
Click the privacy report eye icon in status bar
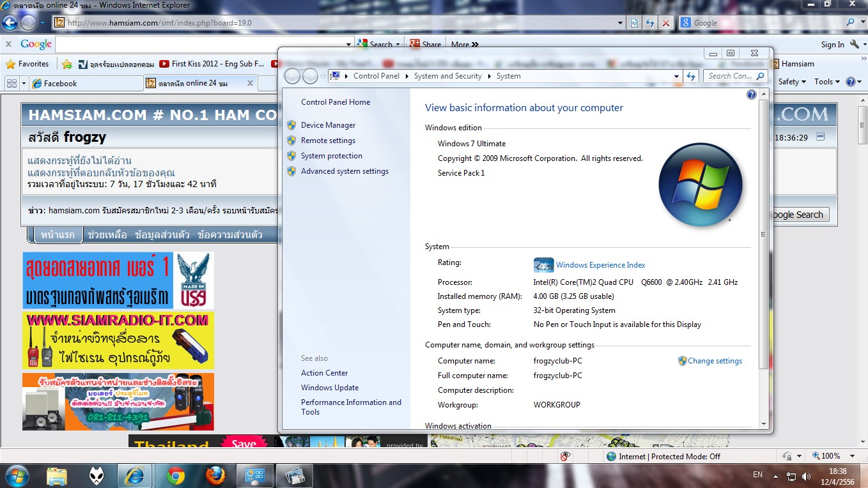coord(564,456)
